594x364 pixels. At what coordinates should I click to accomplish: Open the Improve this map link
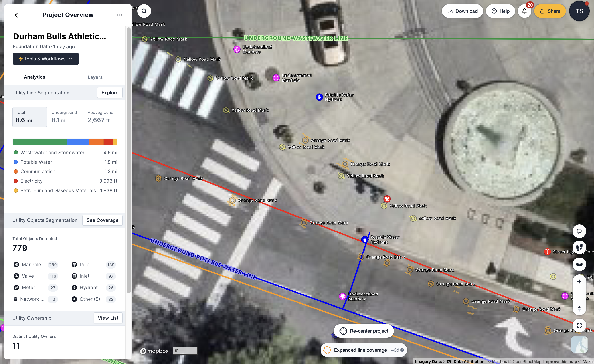[x=560, y=361]
